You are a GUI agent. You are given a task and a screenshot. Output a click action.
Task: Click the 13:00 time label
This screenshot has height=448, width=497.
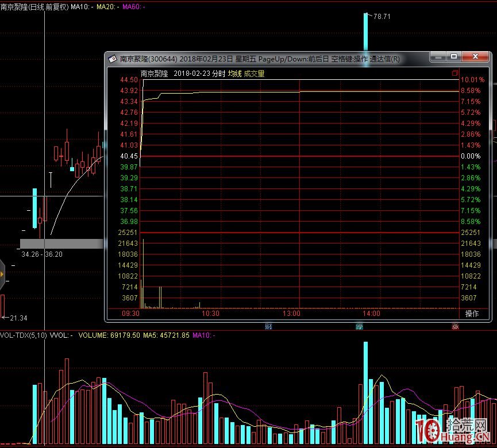click(x=291, y=314)
